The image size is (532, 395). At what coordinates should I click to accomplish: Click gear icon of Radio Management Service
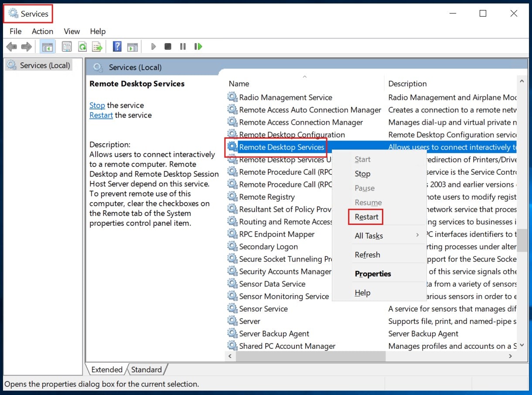point(232,97)
